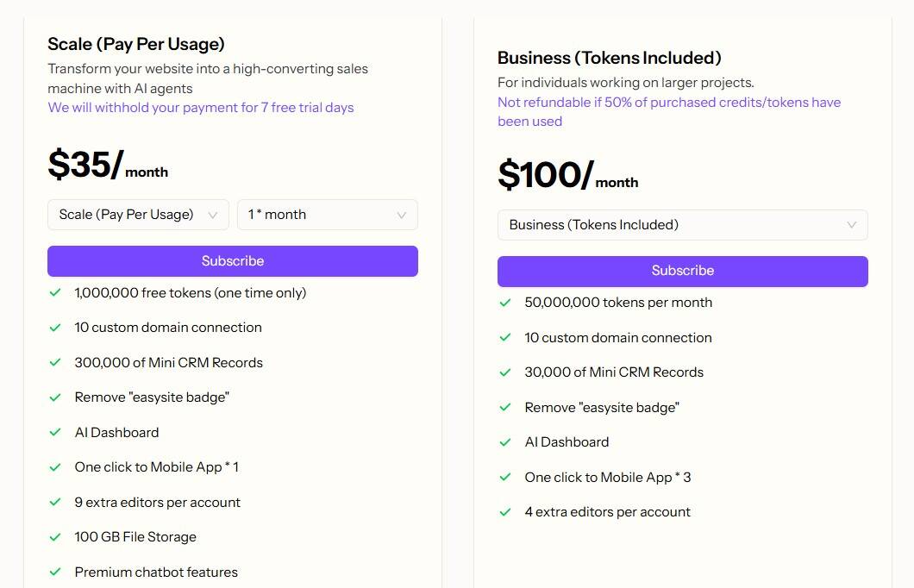This screenshot has height=588, width=914.
Task: Open the '1 * month' duration dropdown
Action: coord(327,215)
